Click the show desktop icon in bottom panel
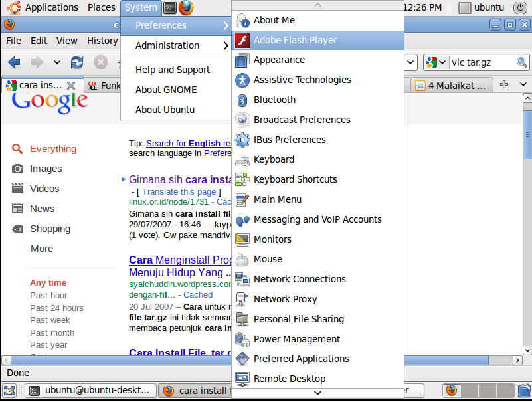The image size is (532, 402). 9,391
